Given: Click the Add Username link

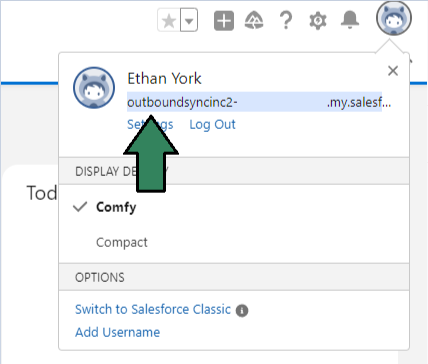Looking at the screenshot, I should pos(117,332).
